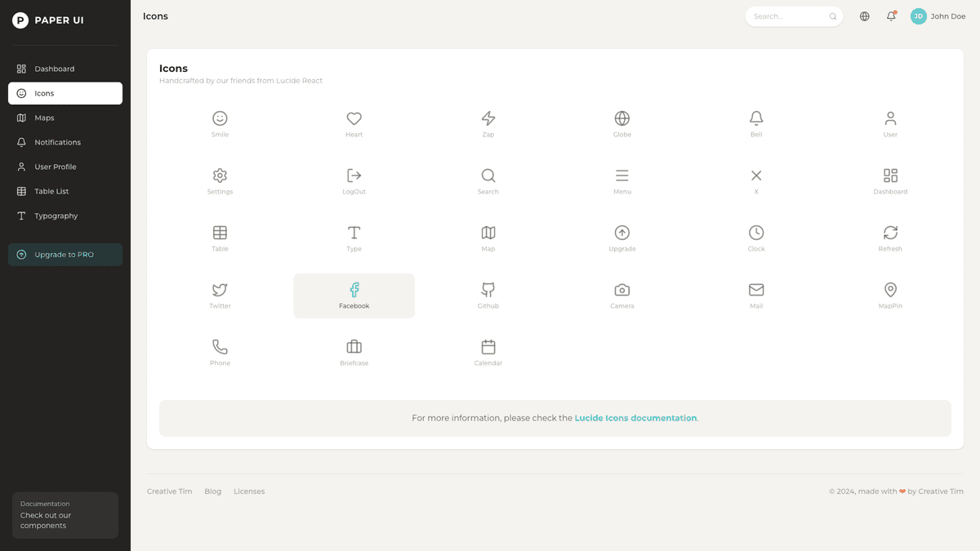Go to the Notifications page from the sidebar
The width and height of the screenshot is (980, 551).
57,142
